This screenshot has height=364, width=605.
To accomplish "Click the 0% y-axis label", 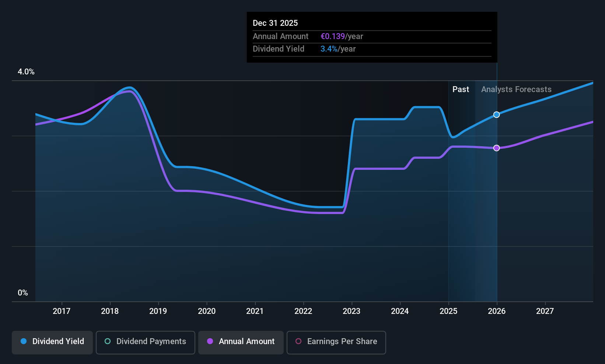I will 23,293.
